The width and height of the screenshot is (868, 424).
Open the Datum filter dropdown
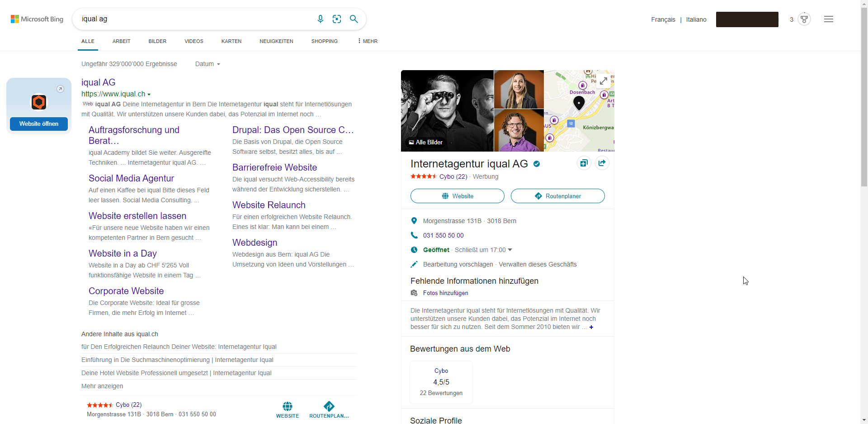click(x=208, y=64)
